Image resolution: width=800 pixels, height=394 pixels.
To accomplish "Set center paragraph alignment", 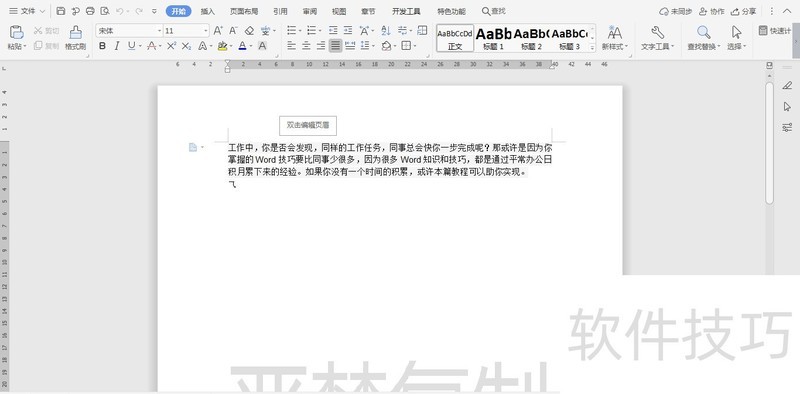I will (306, 46).
